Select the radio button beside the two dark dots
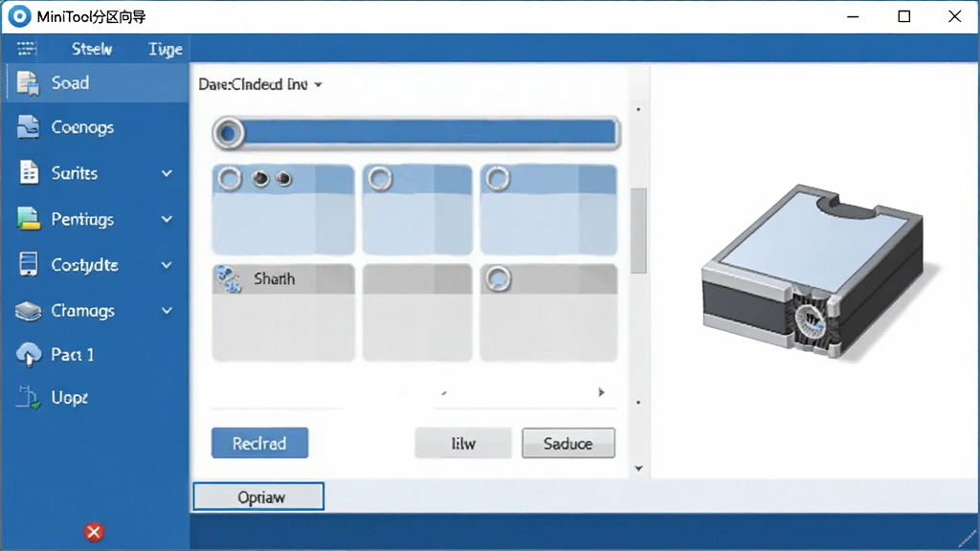 tap(230, 179)
